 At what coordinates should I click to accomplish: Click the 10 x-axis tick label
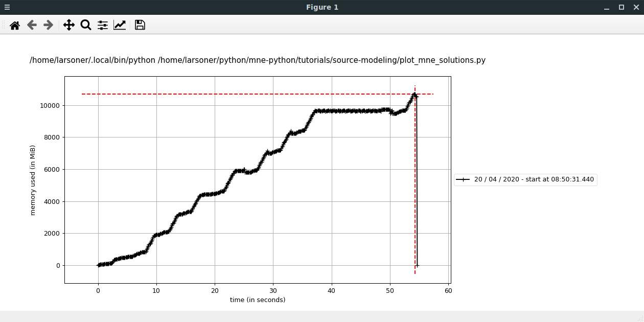[x=156, y=290]
